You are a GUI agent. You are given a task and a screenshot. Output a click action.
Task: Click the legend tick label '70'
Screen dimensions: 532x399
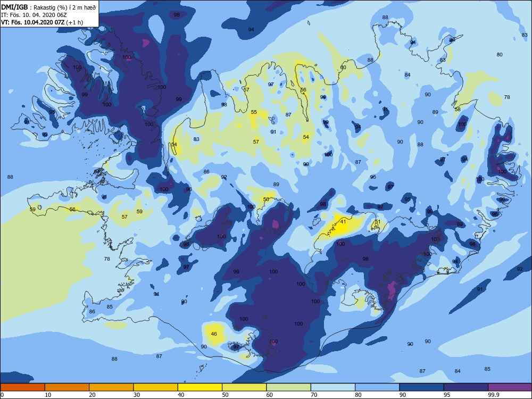pos(314,395)
